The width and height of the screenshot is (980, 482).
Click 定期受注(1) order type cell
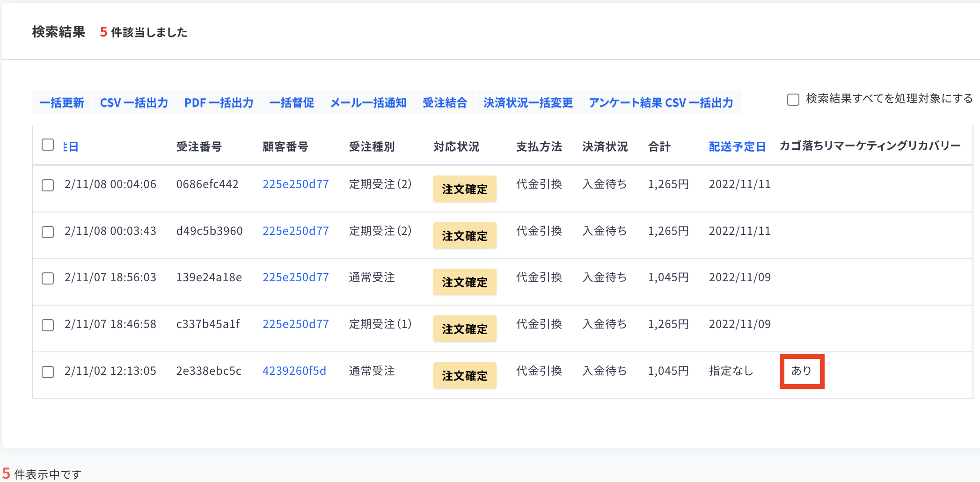(380, 324)
